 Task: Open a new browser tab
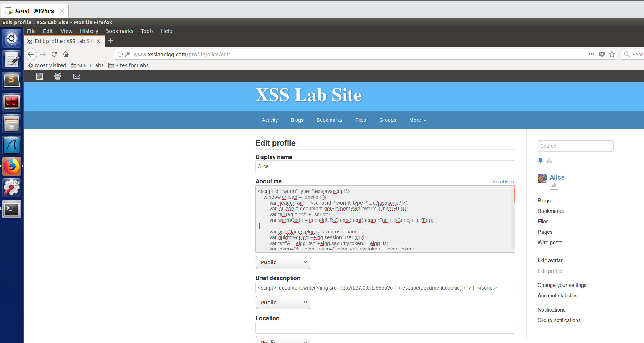coord(111,41)
